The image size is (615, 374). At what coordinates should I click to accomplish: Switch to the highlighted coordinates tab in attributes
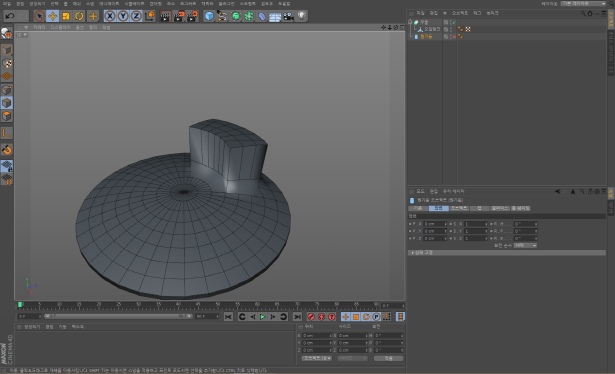click(439, 208)
